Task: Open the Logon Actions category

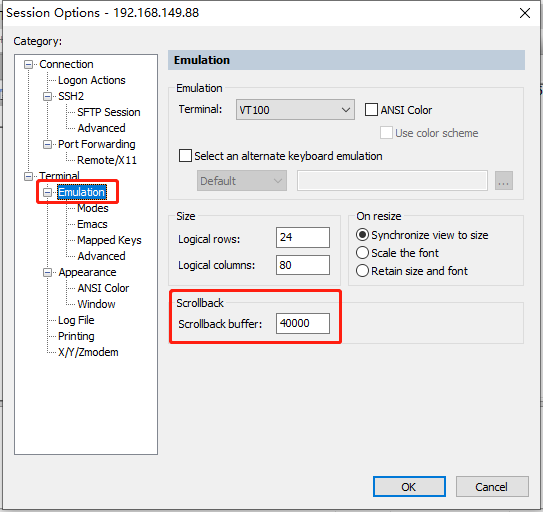Action: (x=91, y=80)
